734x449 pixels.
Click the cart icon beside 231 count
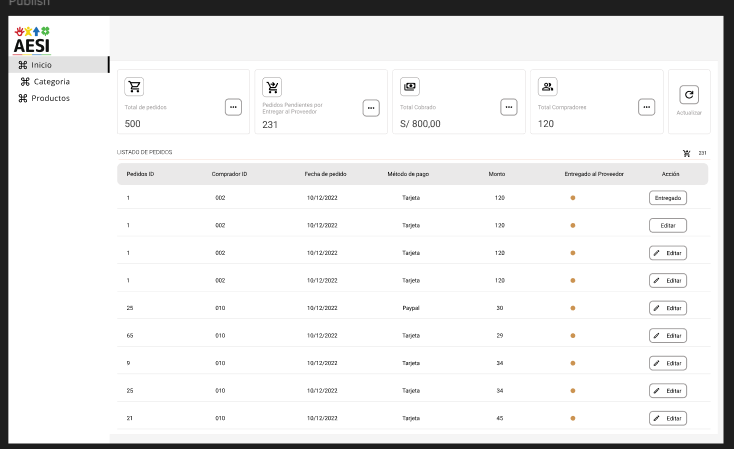pyautogui.click(x=686, y=153)
